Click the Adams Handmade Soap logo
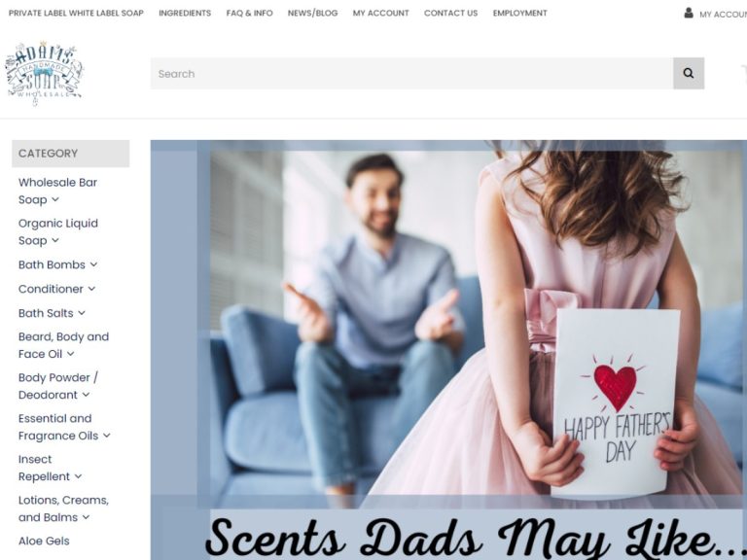The image size is (747, 560). tap(44, 73)
